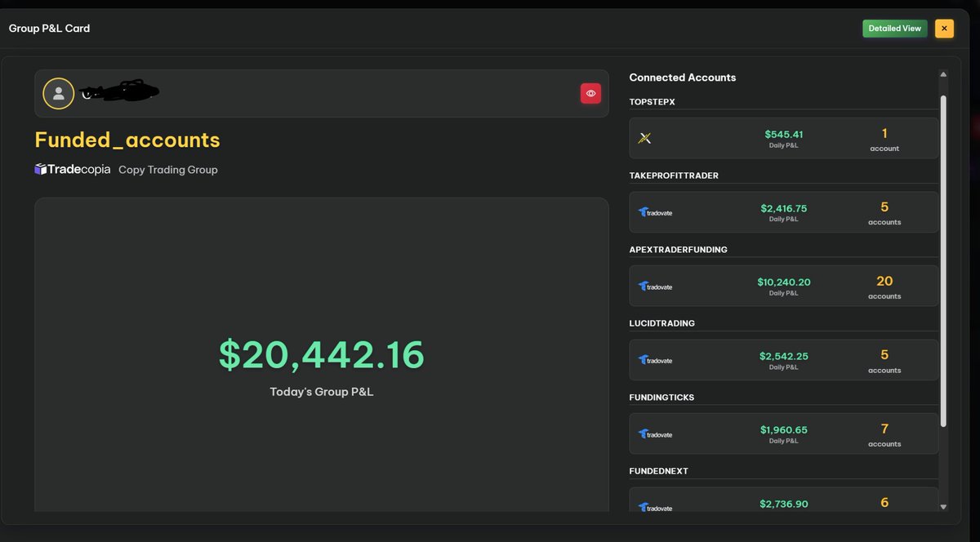Screen dimensions: 980x542
Task: Click Tradovate logo in LUCIDTRADING card
Action: [655, 360]
